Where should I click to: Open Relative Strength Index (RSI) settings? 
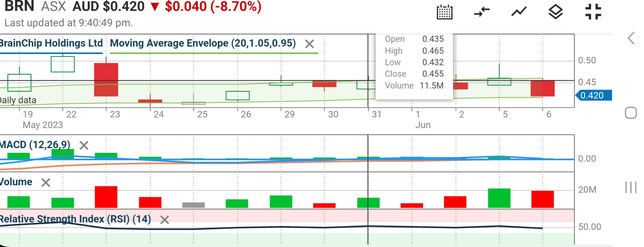[x=75, y=219]
